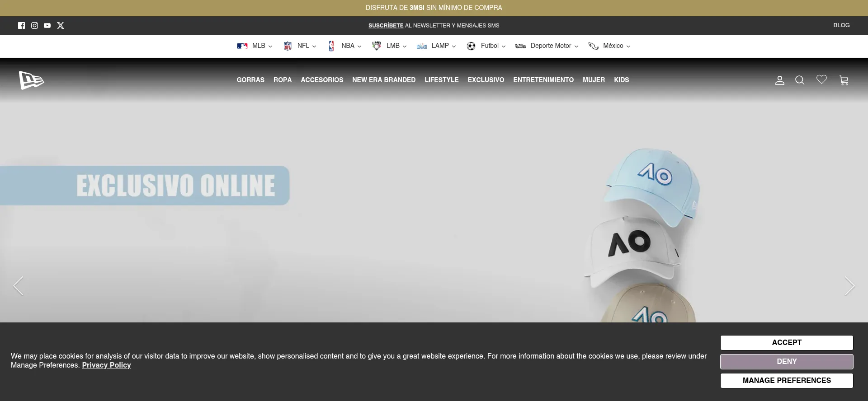Screen dimensions: 868x401
Task: Open the NEW ERA BRANDED menu
Action: [384, 80]
